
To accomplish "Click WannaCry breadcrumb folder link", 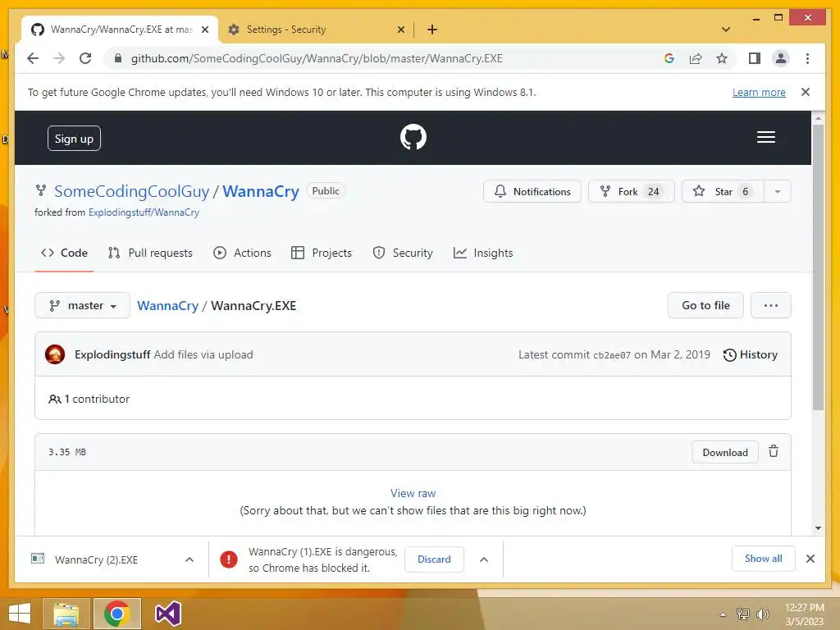I will pyautogui.click(x=167, y=305).
